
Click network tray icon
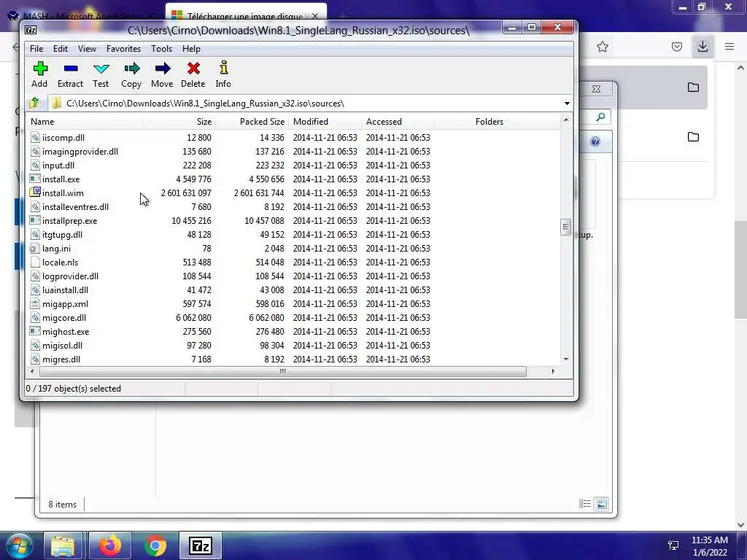(673, 545)
